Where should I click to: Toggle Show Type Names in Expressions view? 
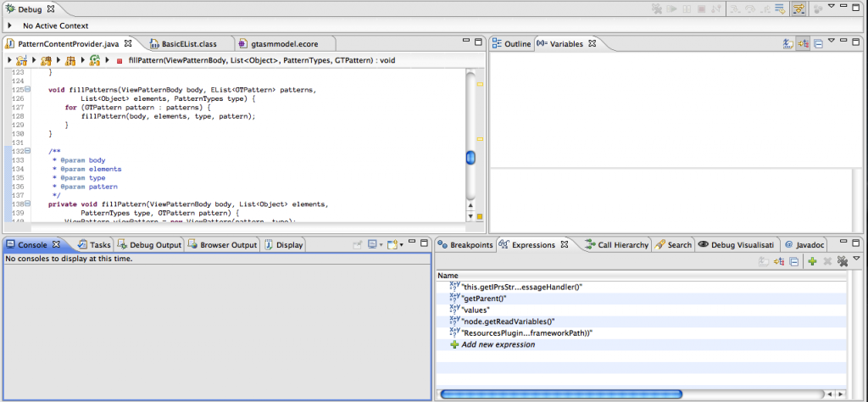coord(765,262)
